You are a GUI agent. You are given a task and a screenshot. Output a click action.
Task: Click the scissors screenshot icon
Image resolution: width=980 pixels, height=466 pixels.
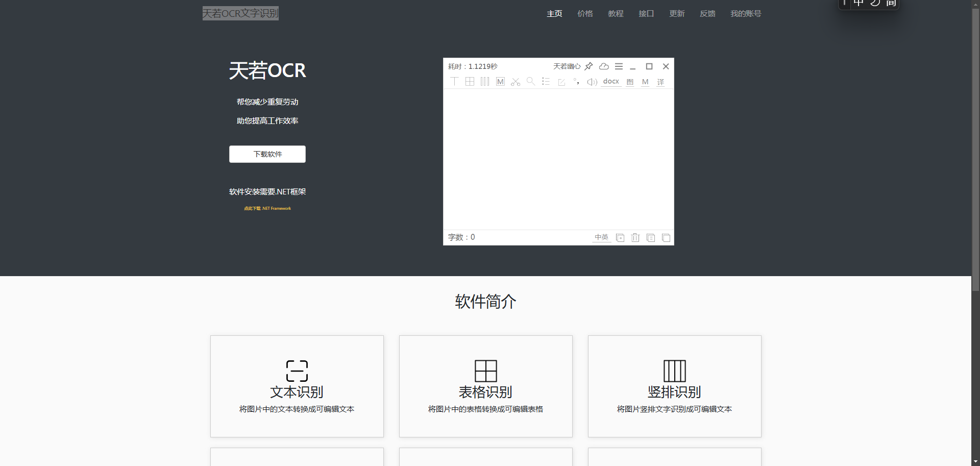click(516, 82)
